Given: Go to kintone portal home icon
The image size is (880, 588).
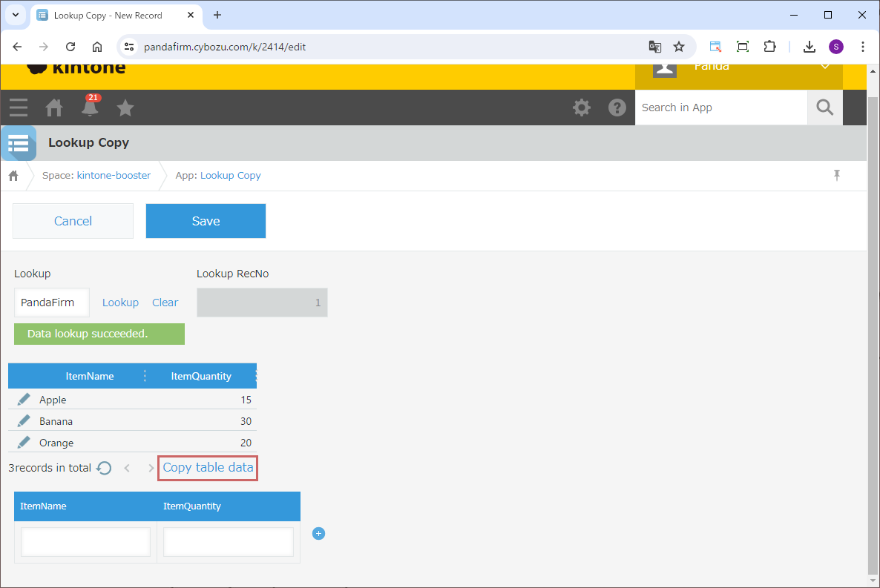Looking at the screenshot, I should pos(54,108).
